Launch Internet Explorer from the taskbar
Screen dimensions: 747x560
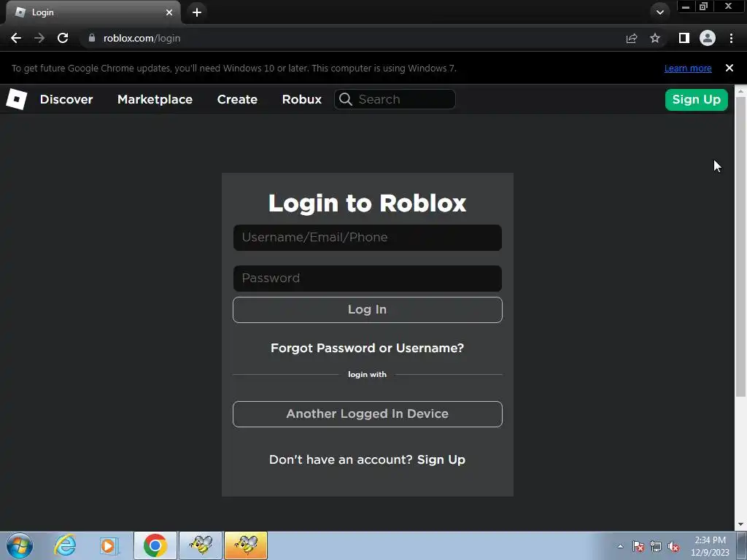[x=65, y=545]
